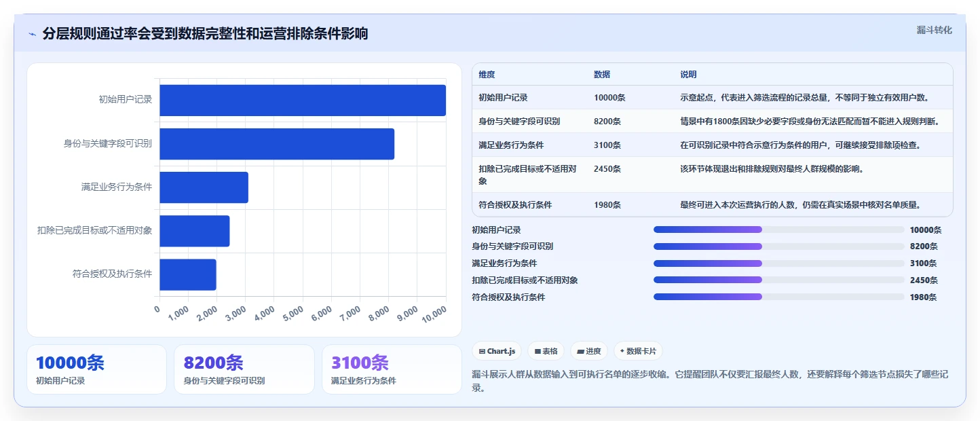
Task: Click the page title 分层规则通过率会受到数据完整性和运营排除条件影响
Action: point(205,33)
